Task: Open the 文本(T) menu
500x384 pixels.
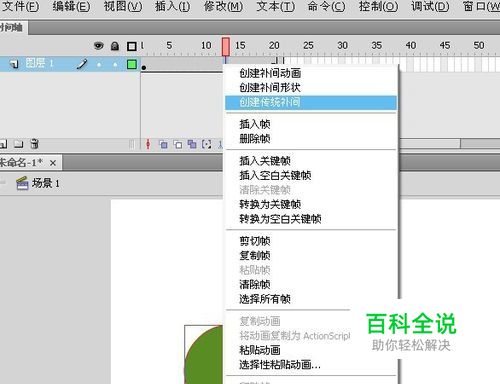Action: pos(275,6)
